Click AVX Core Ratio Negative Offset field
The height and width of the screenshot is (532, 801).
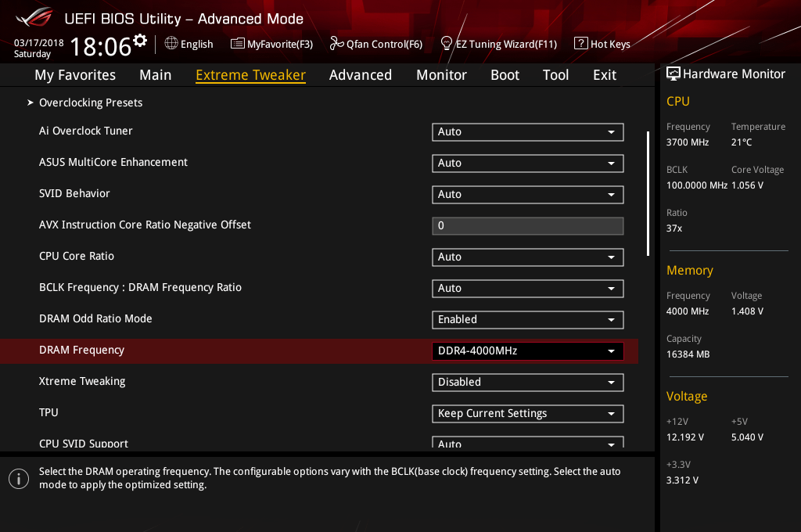pos(528,226)
